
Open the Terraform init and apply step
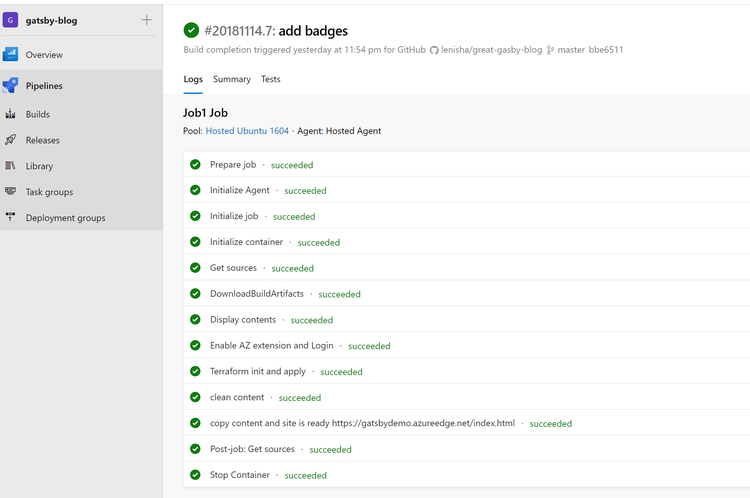(466, 371)
